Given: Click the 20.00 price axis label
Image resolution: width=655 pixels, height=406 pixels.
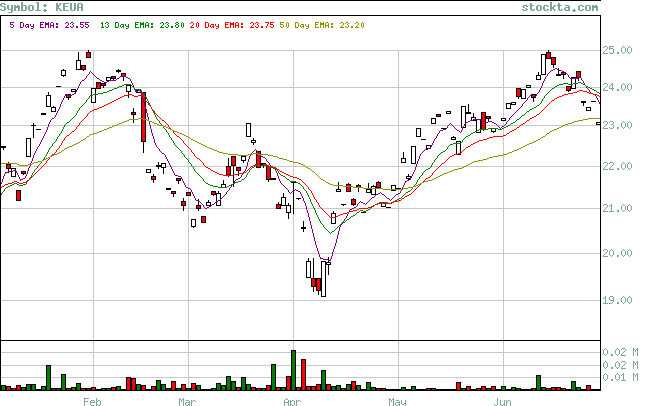Looking at the screenshot, I should click(617, 253).
